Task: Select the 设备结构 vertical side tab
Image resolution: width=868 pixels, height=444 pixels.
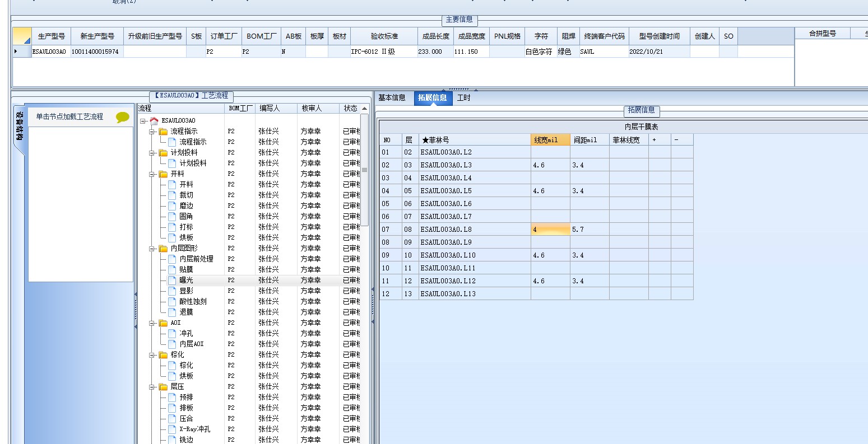Action: coord(19,130)
